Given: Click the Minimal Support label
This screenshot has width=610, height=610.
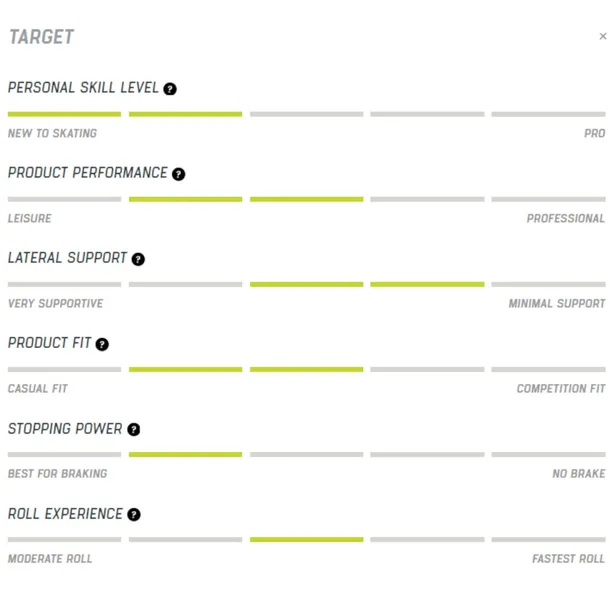Looking at the screenshot, I should [557, 303].
